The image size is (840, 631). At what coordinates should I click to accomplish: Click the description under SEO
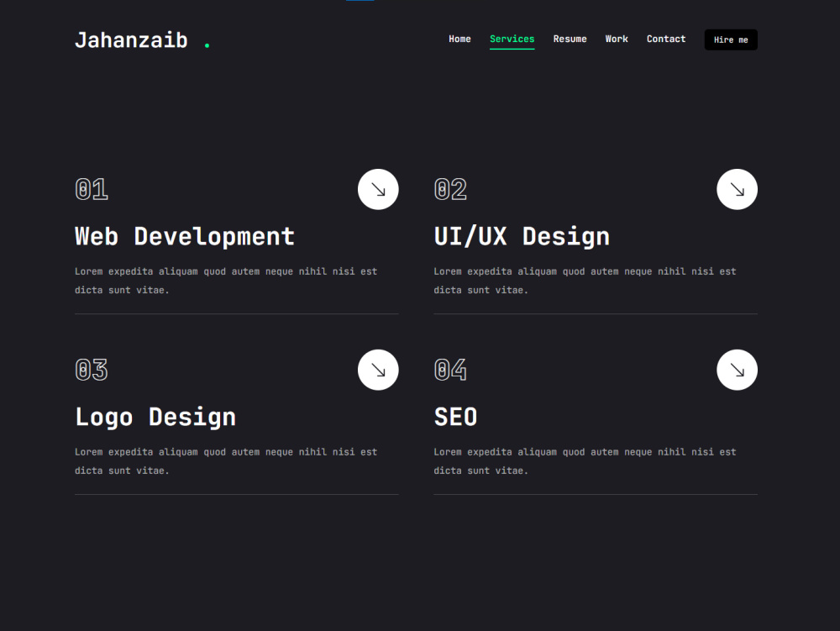585,461
